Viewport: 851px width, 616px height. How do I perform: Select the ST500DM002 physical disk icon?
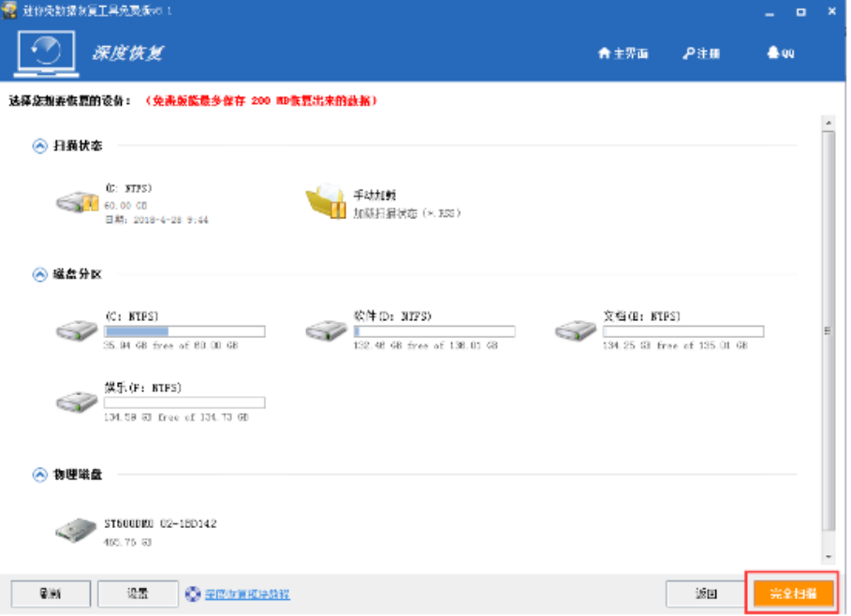[x=77, y=530]
